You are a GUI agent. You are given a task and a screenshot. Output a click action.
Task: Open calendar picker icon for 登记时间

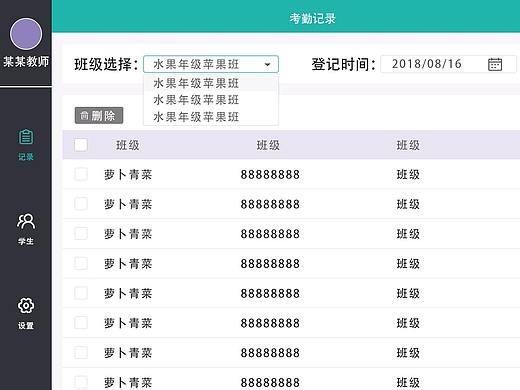495,64
